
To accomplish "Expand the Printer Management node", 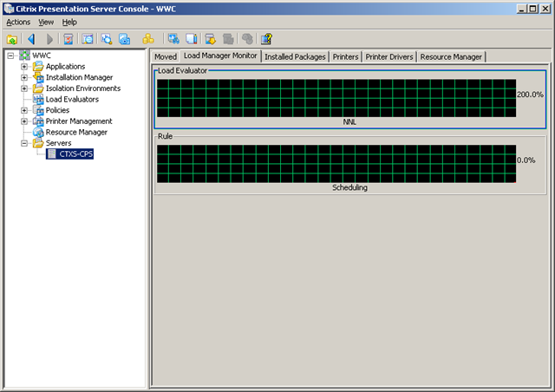I will [x=24, y=121].
